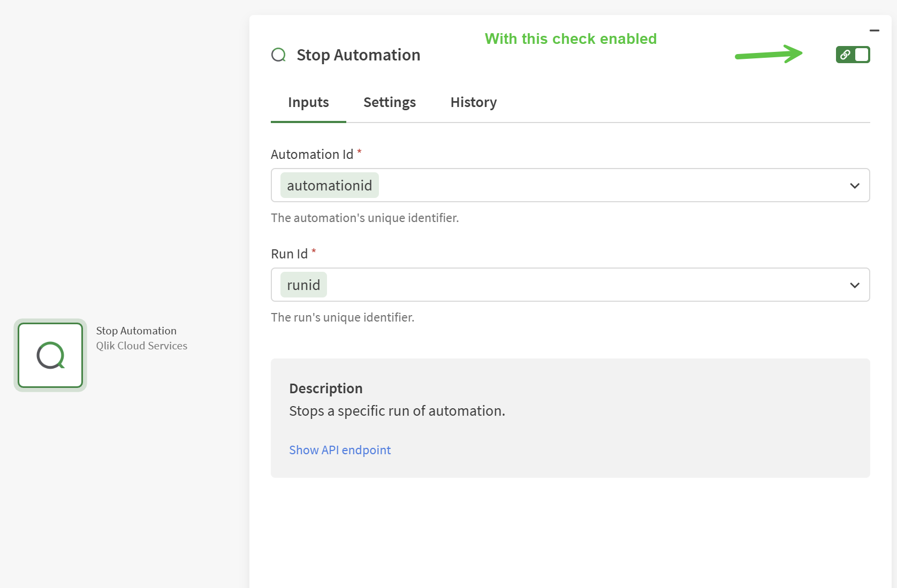Select the automationid token chip

point(329,185)
